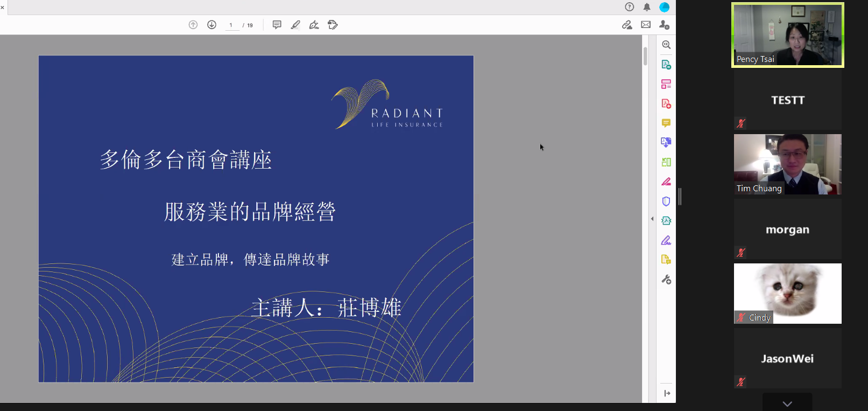
Task: Click the Radiant Life Insurance logo
Action: coord(387,105)
